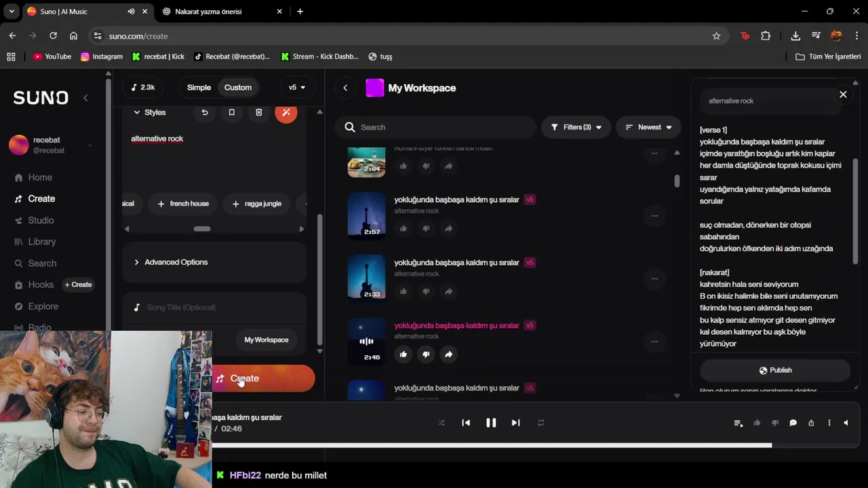
Task: Click Hooks + Create button
Action: coord(78,285)
